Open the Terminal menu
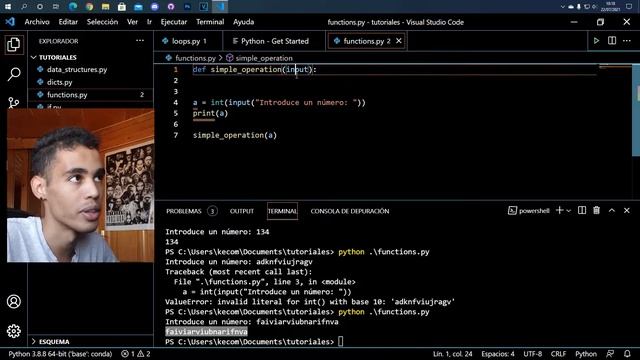Screen dimensions: 640x360 210,22
